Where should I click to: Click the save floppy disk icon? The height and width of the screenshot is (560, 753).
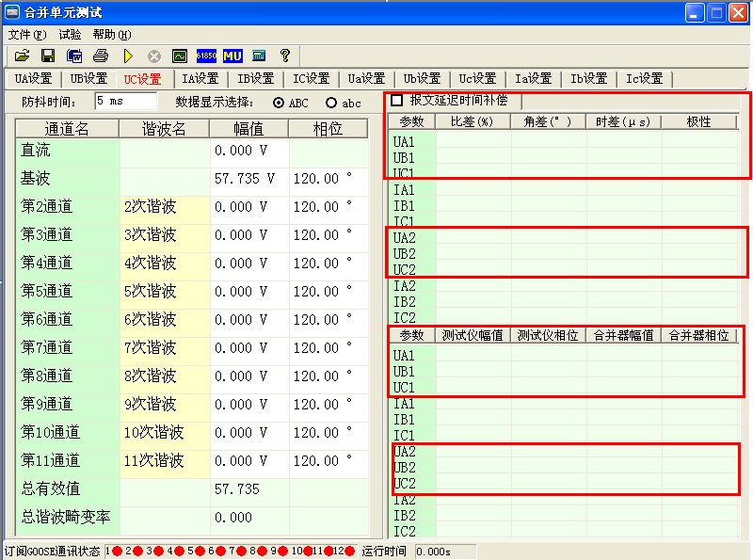[47, 56]
